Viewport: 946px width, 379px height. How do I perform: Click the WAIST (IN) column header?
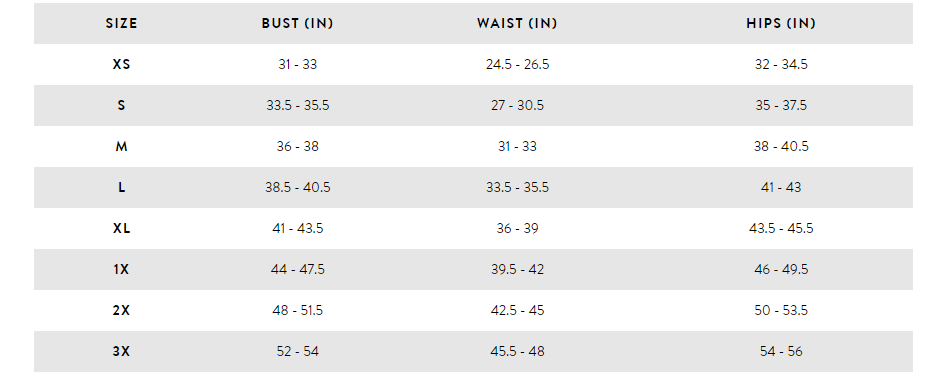(x=517, y=24)
